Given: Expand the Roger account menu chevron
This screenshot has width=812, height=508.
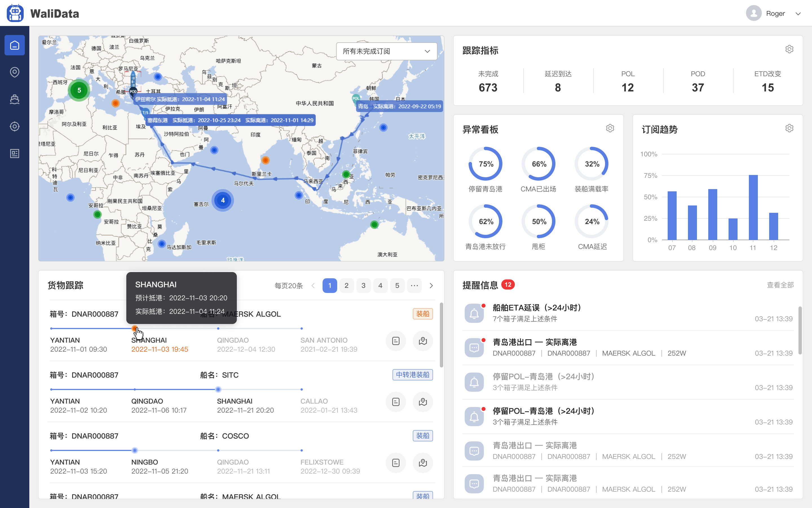Looking at the screenshot, I should click(x=798, y=14).
